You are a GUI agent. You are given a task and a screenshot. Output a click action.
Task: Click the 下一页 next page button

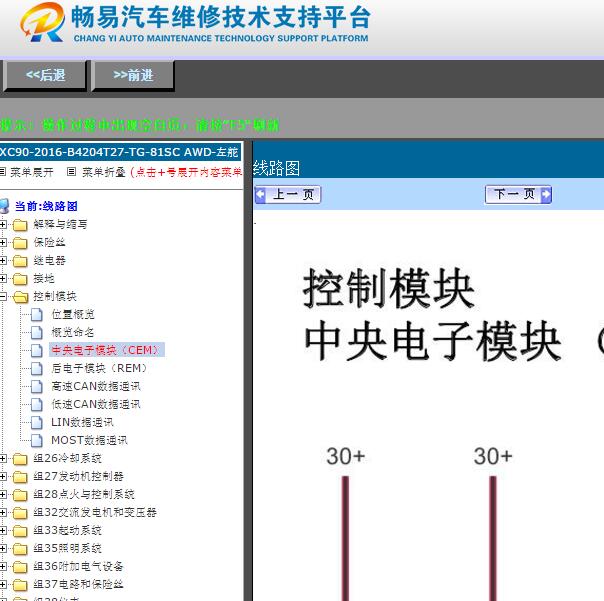[x=518, y=195]
